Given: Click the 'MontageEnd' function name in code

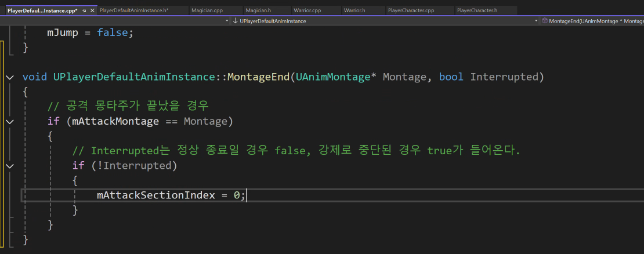Looking at the screenshot, I should 258,77.
